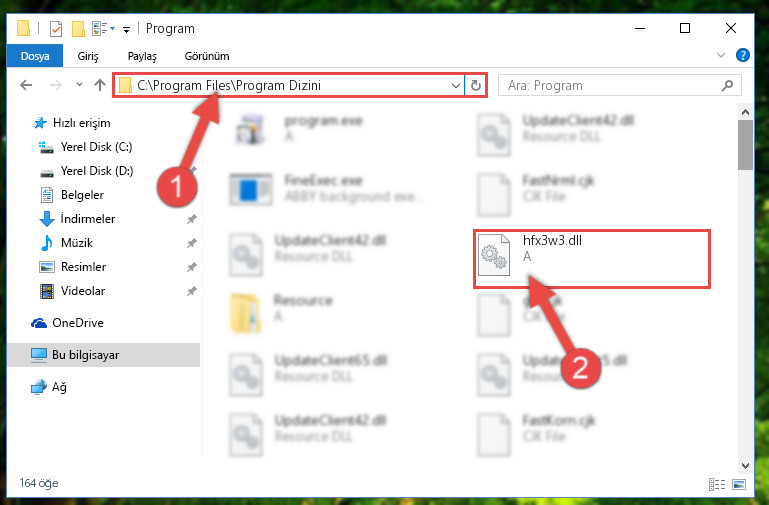This screenshot has width=769, height=505.
Task: Click the Properties icon in quick access toolbar
Action: click(x=56, y=29)
